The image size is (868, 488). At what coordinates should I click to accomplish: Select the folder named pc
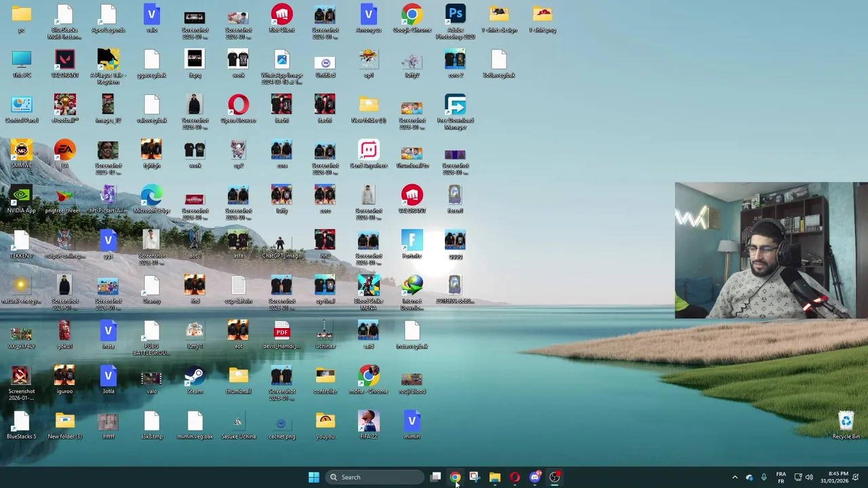point(21,19)
